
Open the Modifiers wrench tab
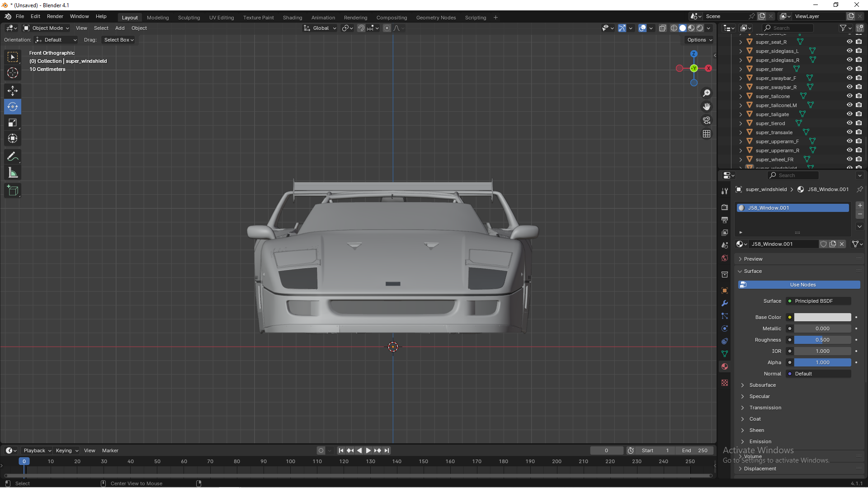tap(725, 303)
